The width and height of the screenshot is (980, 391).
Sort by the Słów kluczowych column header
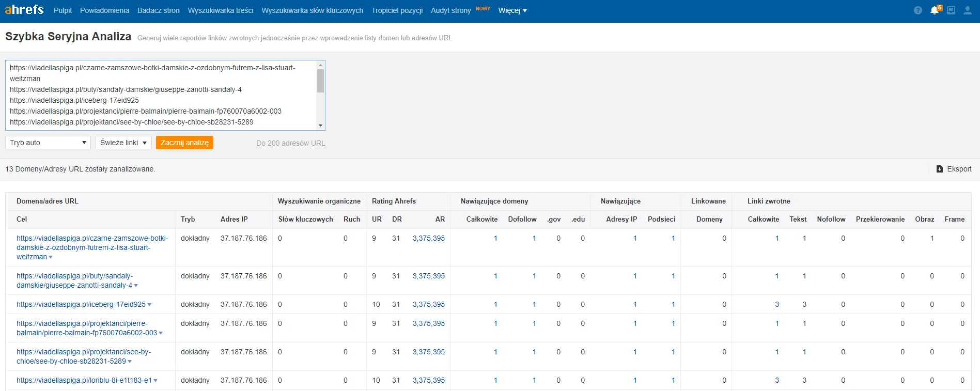(306, 219)
